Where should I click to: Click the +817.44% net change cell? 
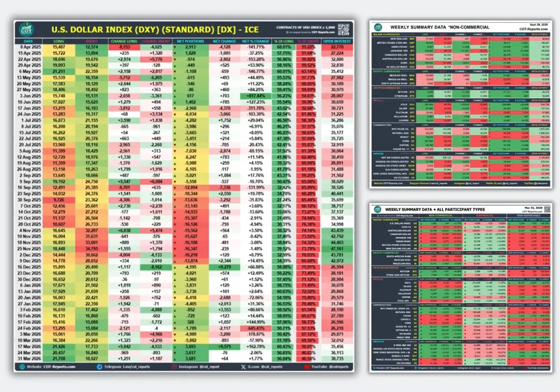(x=256, y=96)
